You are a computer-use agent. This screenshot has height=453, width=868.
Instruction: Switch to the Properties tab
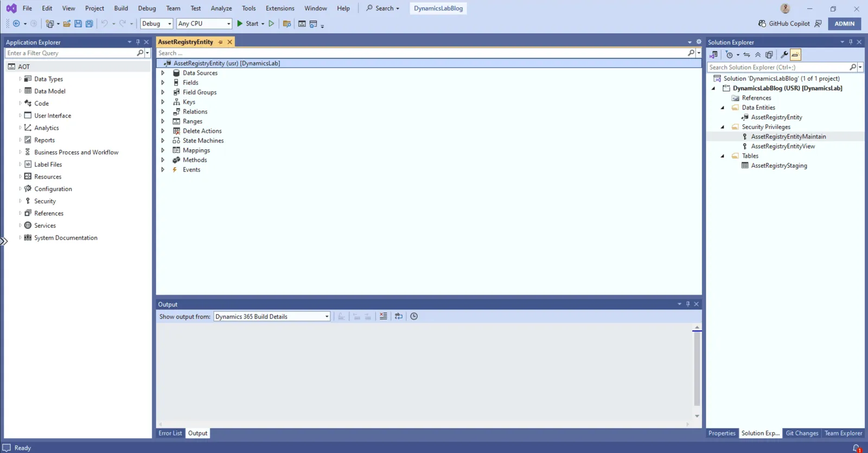pyautogui.click(x=722, y=433)
